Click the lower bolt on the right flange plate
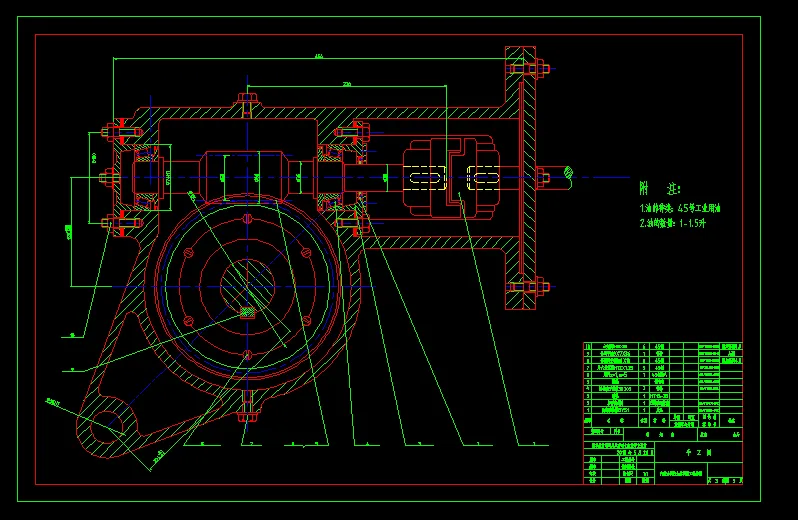The width and height of the screenshot is (798, 520). click(529, 287)
